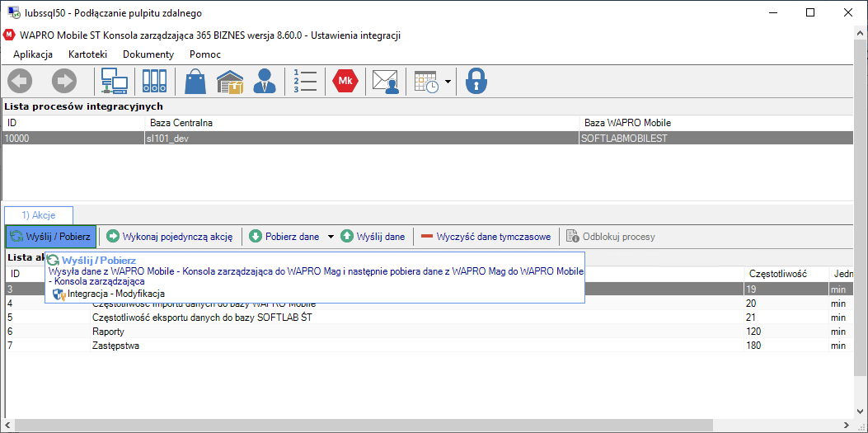Image resolution: width=868 pixels, height=433 pixels.
Task: Open the envelope with person icon
Action: (386, 82)
